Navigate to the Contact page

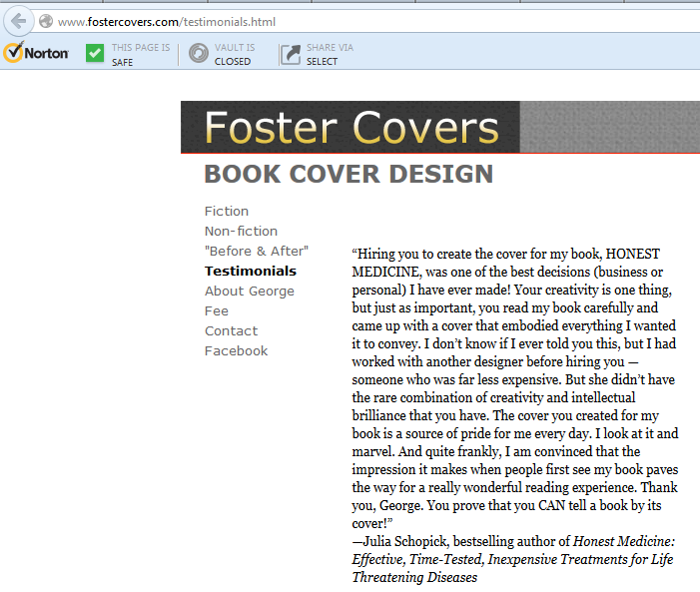(231, 330)
